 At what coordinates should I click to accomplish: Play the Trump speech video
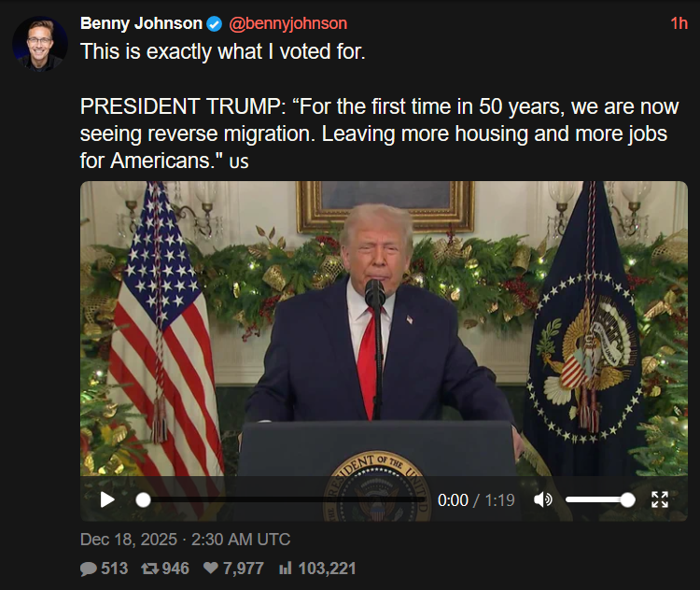pyautogui.click(x=107, y=499)
